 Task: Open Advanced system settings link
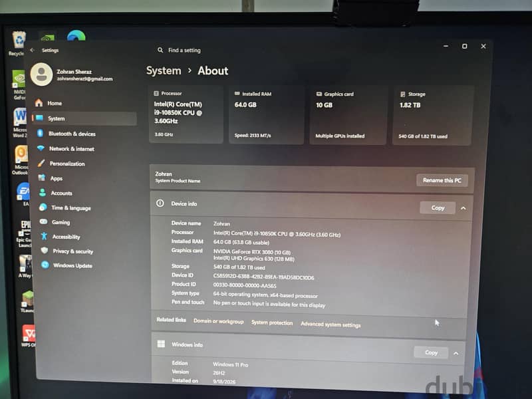[x=331, y=325]
